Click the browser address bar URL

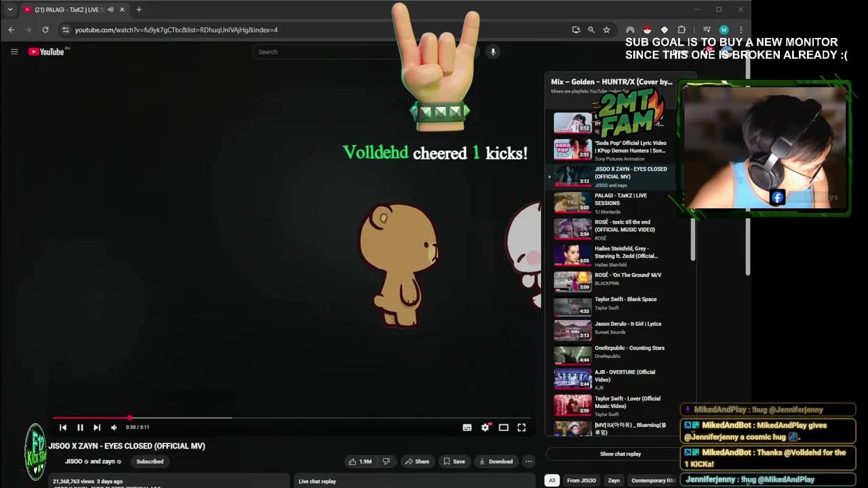[x=176, y=30]
